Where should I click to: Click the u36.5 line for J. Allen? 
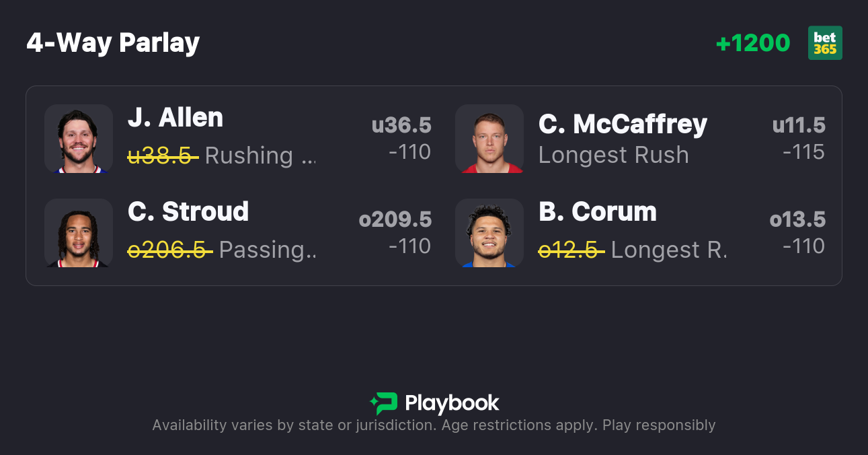pyautogui.click(x=401, y=125)
